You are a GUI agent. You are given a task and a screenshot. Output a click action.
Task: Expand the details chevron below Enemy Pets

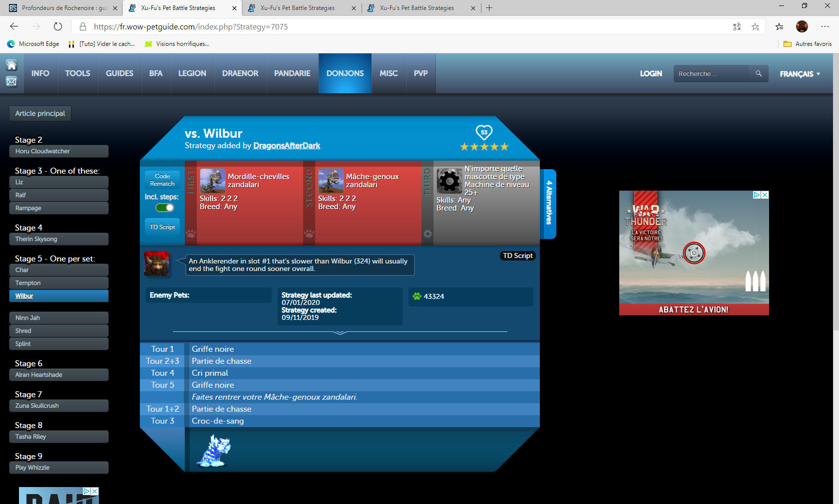click(340, 332)
